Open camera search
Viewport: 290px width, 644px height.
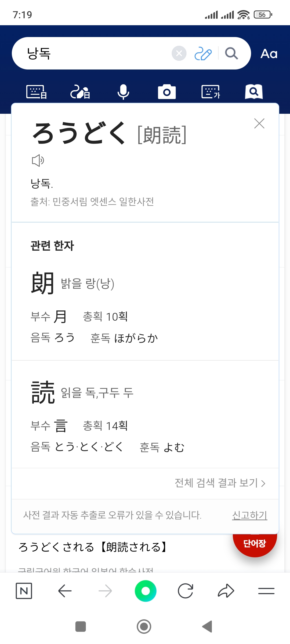pyautogui.click(x=167, y=92)
